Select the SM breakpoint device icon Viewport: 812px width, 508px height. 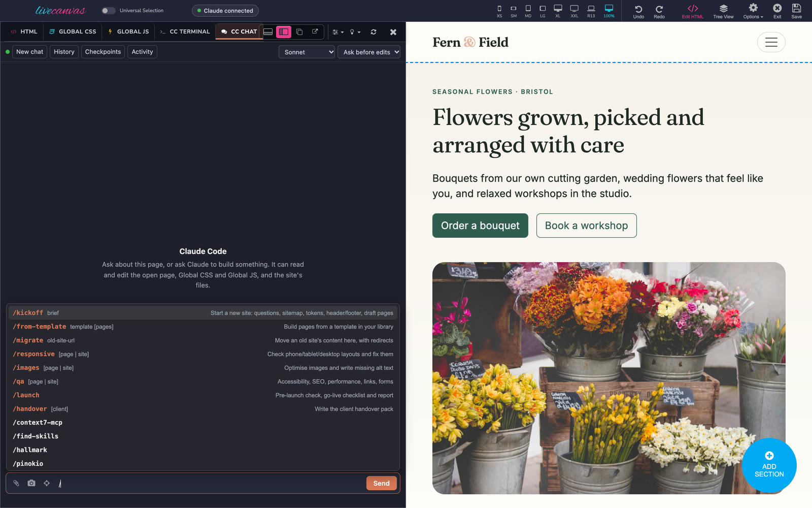514,9
